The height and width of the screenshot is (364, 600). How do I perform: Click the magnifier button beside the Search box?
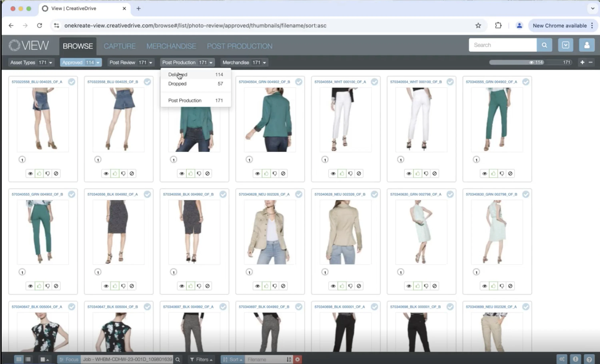tap(544, 45)
